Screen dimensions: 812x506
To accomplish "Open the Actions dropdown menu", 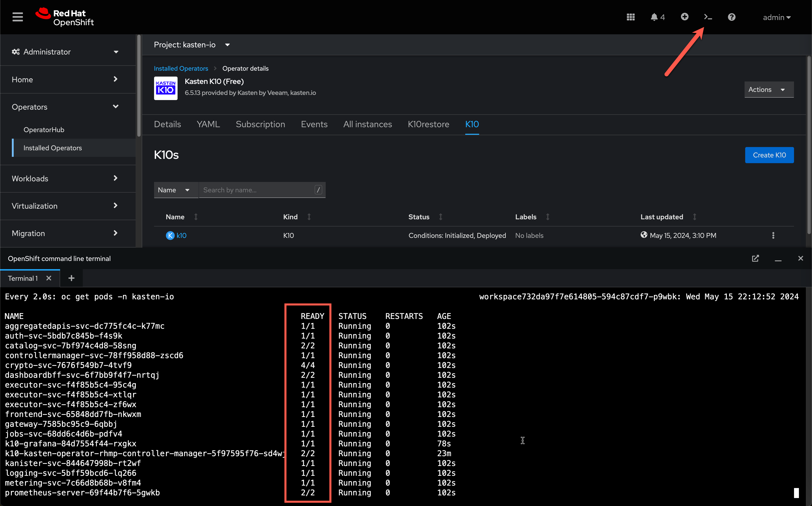I will (x=769, y=89).
